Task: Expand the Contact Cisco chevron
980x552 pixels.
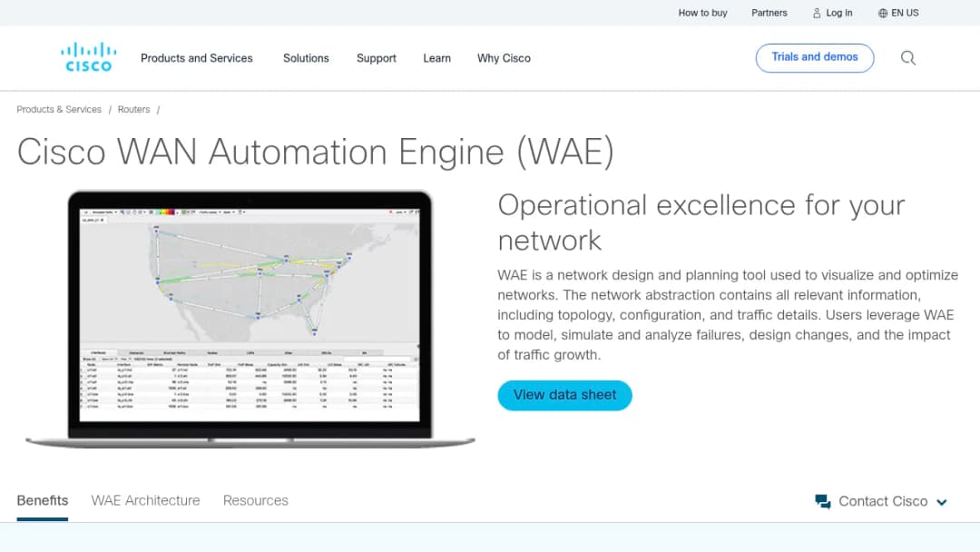Action: [942, 502]
